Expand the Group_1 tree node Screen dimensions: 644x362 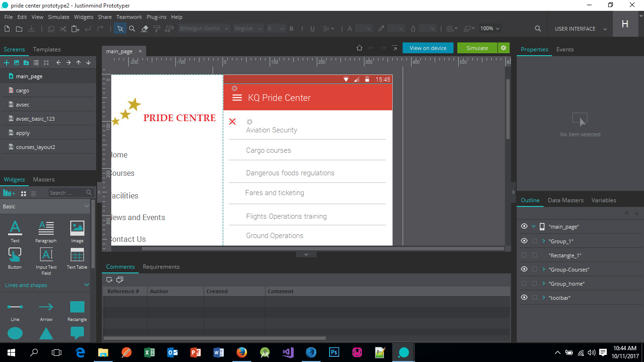544,241
